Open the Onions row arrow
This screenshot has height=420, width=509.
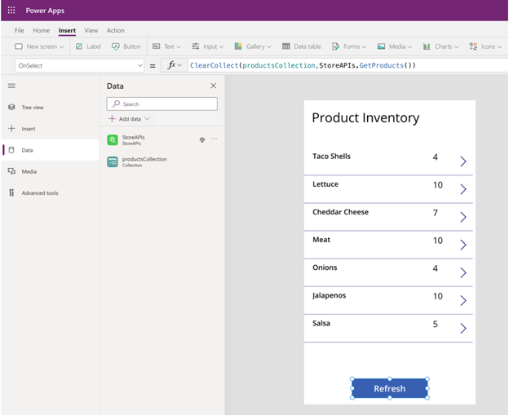click(463, 272)
